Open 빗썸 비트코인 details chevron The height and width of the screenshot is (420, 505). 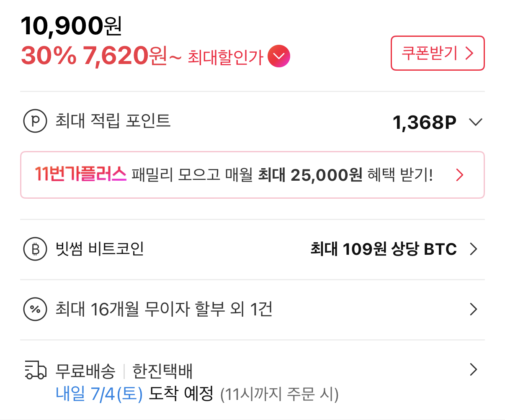[474, 249]
